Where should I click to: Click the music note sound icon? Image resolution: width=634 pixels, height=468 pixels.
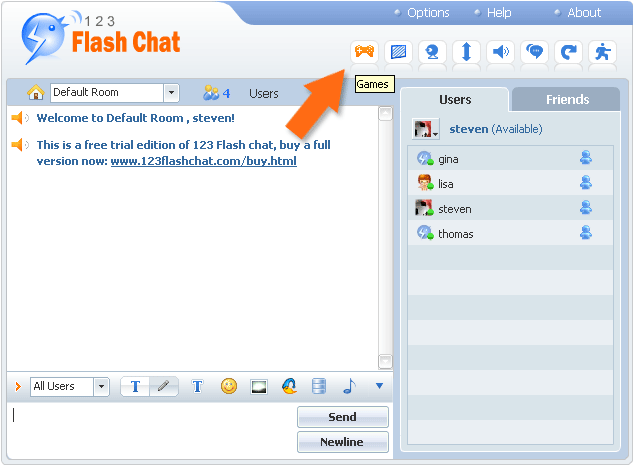(x=349, y=386)
